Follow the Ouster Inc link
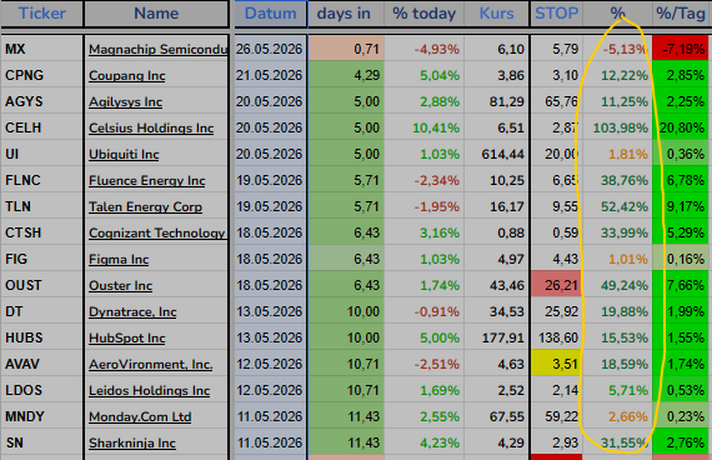712x460 pixels. 120,286
